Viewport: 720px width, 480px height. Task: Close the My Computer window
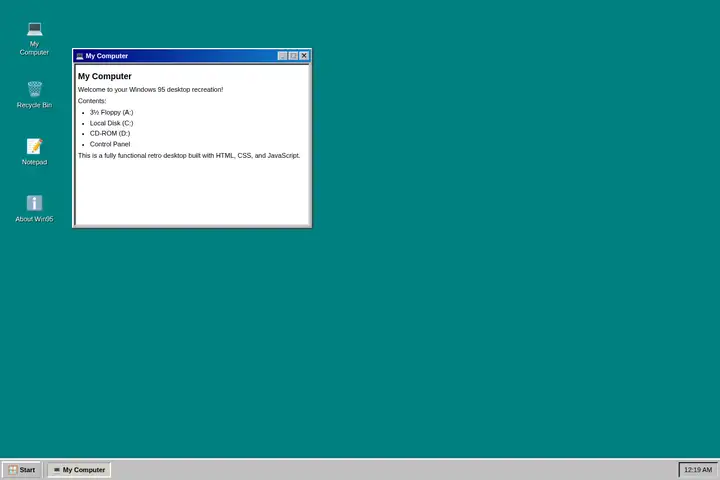point(304,56)
